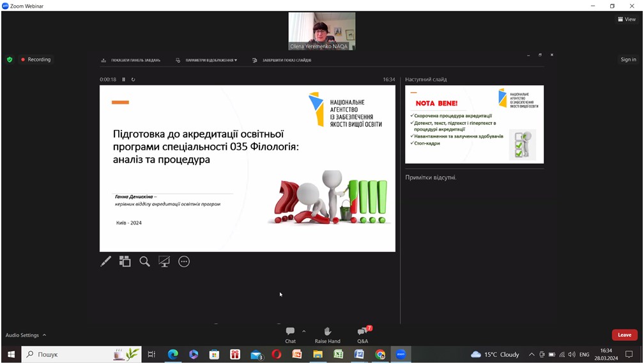Viewport: 644px width, 364px height.
Task: Open the display settings dropdown (Параметри відображення)
Action: click(x=208, y=60)
